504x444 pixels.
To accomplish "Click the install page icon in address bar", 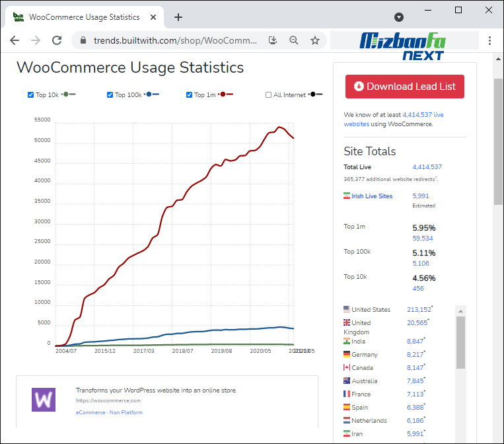I will coord(273,40).
